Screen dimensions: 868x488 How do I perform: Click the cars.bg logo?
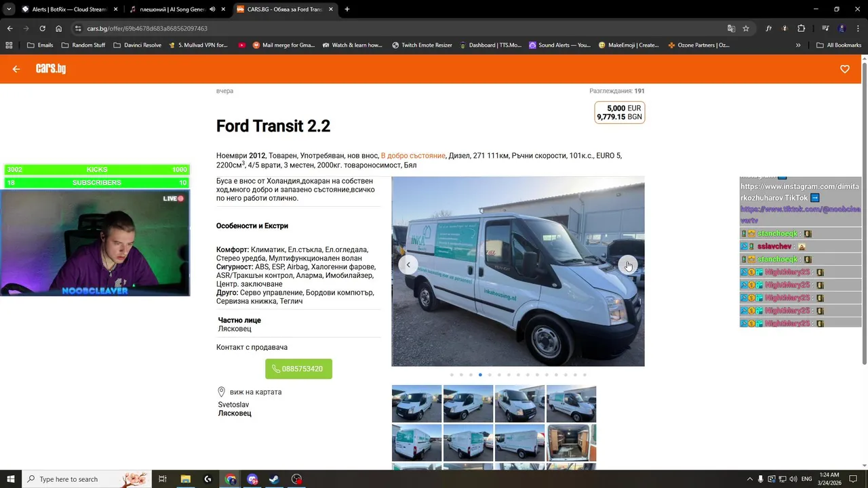click(51, 68)
